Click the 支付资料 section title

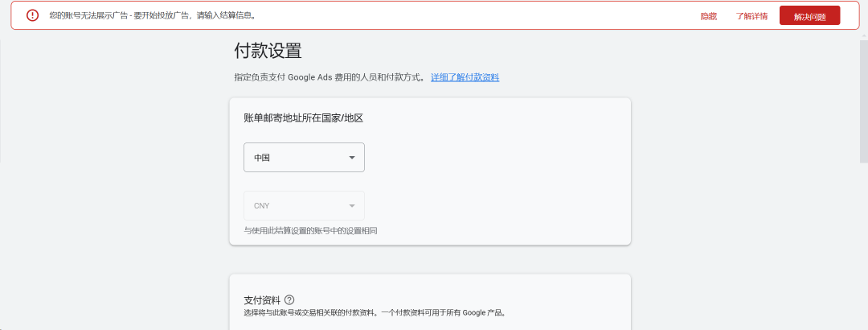pyautogui.click(x=261, y=300)
